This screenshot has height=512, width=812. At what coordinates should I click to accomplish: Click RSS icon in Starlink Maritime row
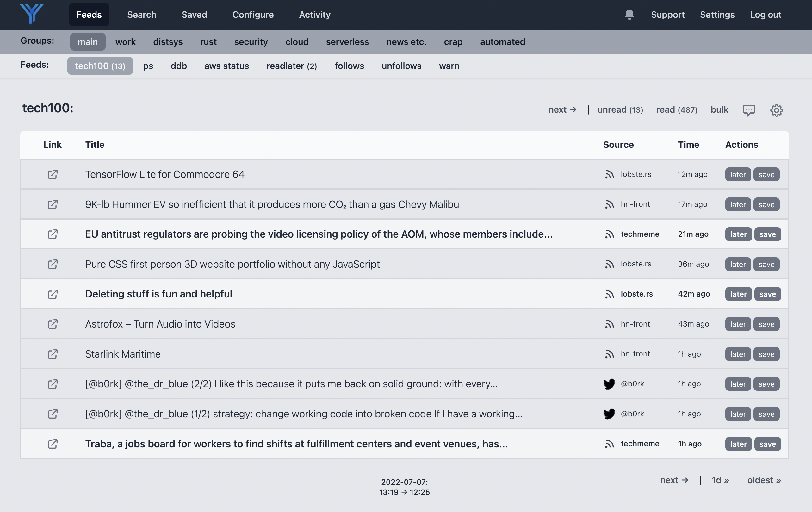pyautogui.click(x=609, y=354)
